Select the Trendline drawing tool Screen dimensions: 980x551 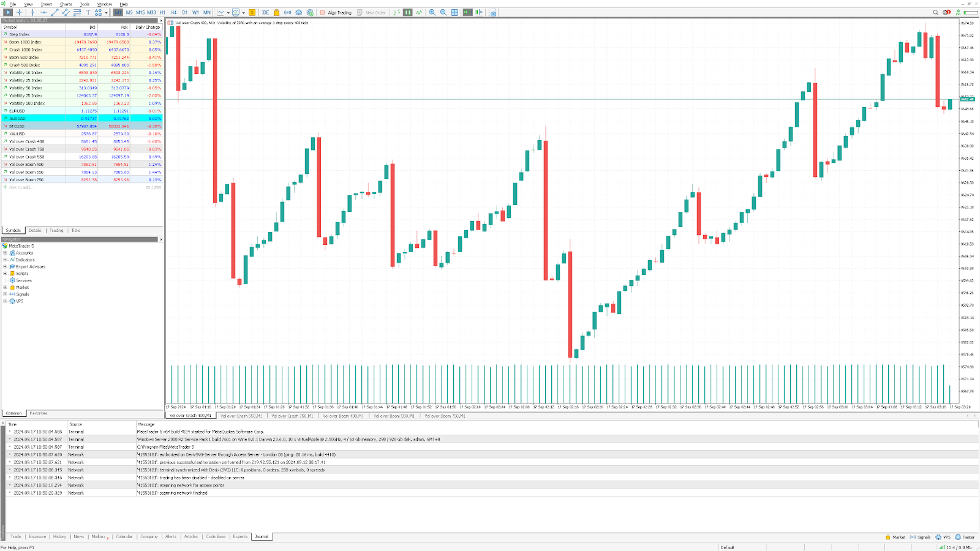55,12
